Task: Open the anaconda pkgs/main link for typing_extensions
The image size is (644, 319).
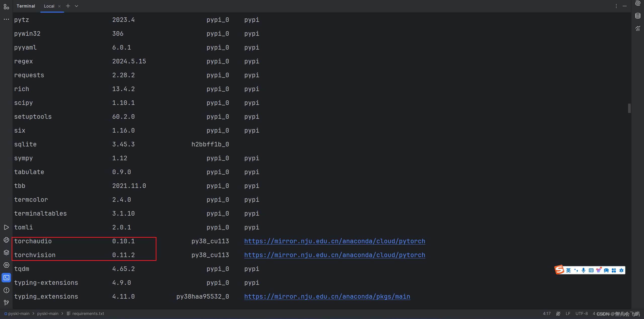Action: 327,296
